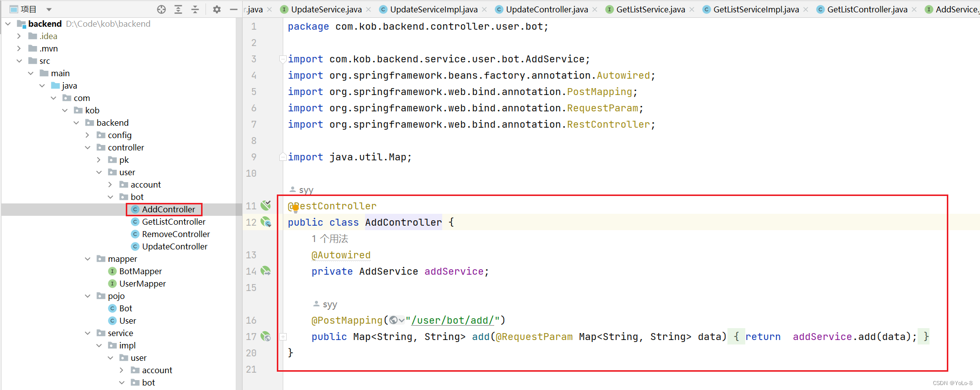Select the kob package in tree
Viewport: 980px width, 390px height.
(92, 110)
